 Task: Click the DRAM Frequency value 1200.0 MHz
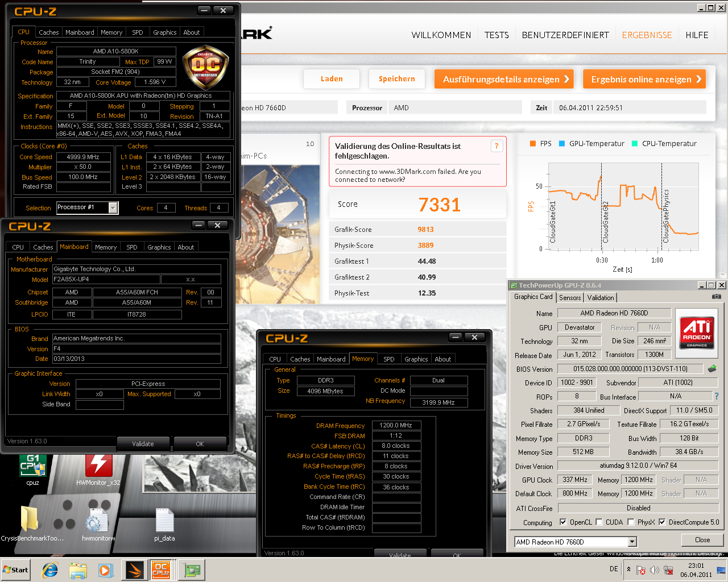(396, 425)
